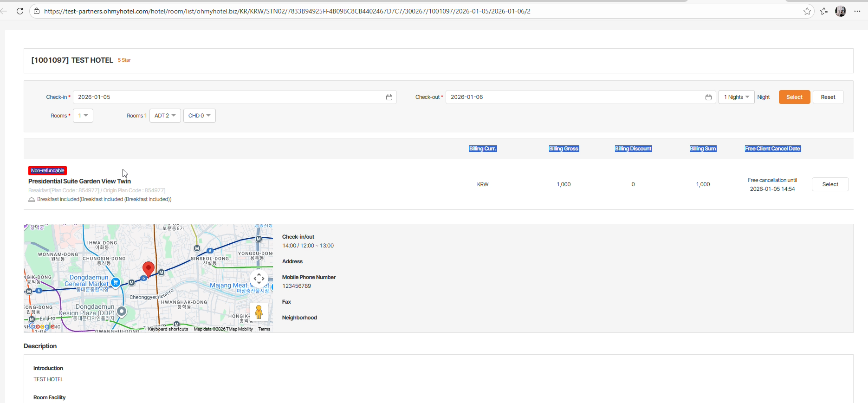Click the map camera controls icon
868x403 pixels.
(259, 279)
